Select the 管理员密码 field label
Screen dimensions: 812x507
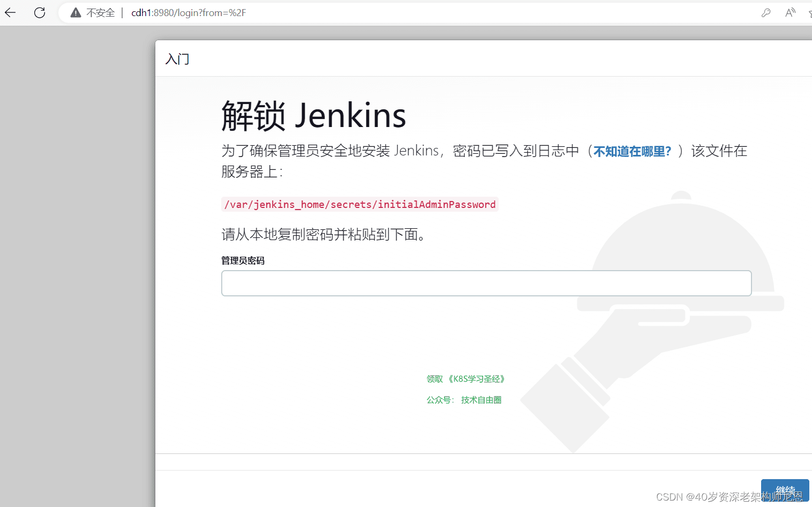(x=243, y=260)
